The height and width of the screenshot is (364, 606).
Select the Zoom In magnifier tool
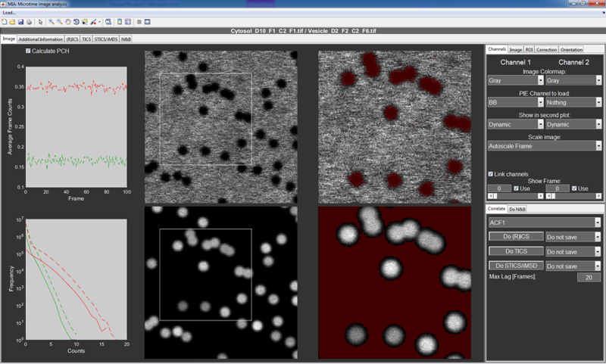pyautogui.click(x=51, y=22)
